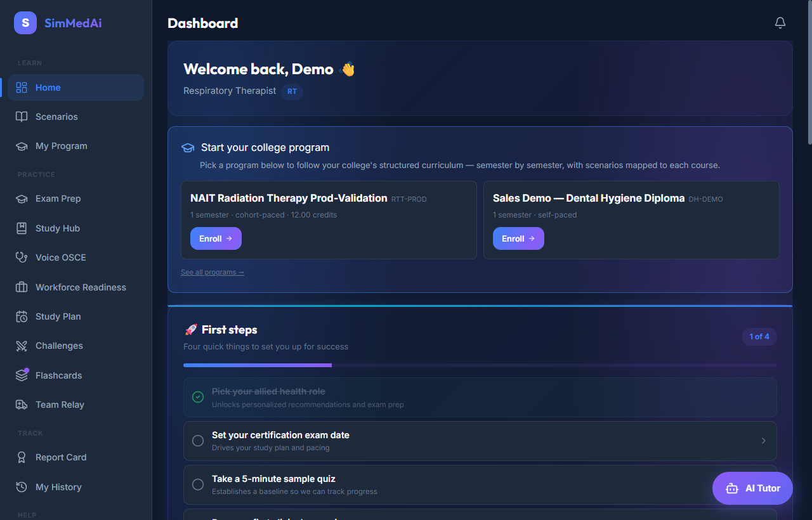
Task: Click the Home grid icon in sidebar
Action: (22, 88)
